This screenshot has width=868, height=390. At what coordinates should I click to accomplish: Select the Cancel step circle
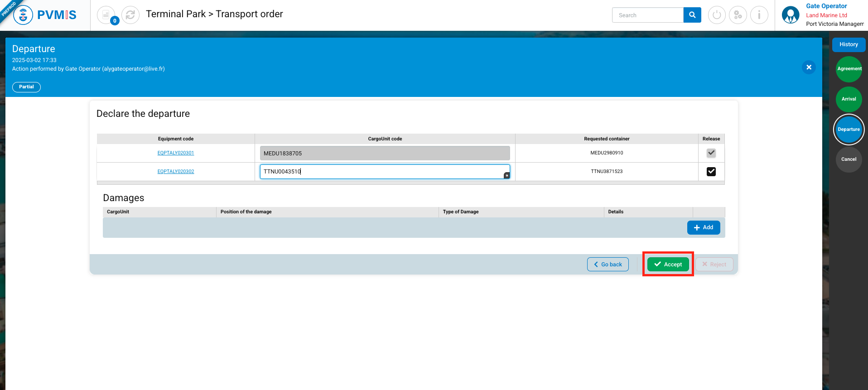pos(849,159)
